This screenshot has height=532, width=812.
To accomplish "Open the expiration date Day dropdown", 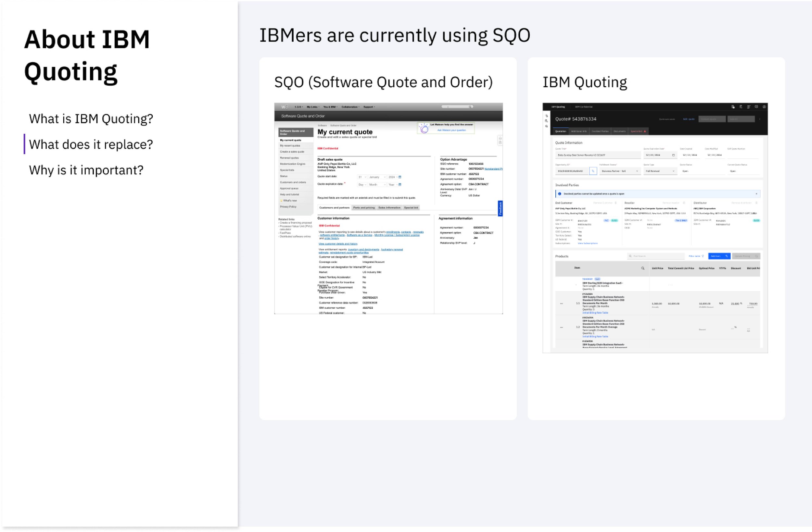I will (x=362, y=184).
